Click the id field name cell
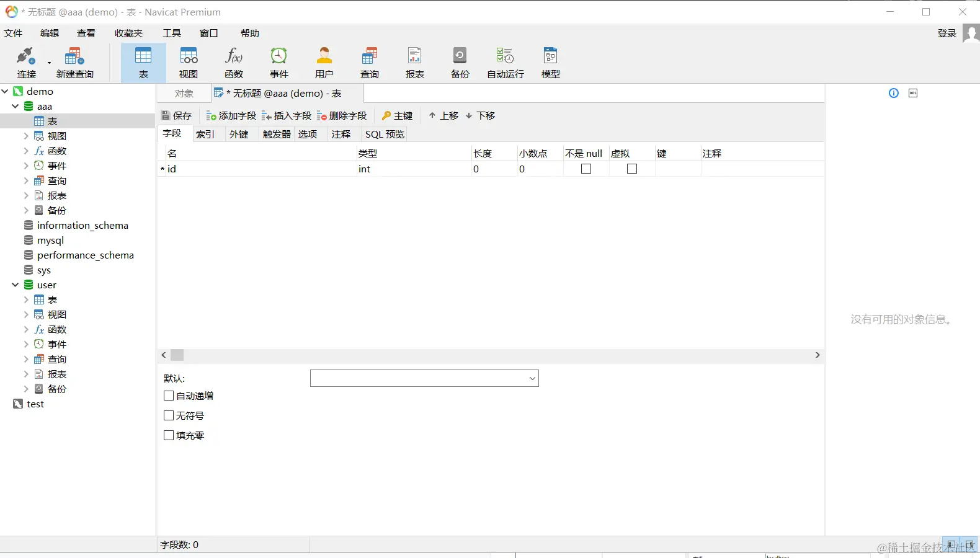Screen dimensions: 980x558 click(261, 169)
